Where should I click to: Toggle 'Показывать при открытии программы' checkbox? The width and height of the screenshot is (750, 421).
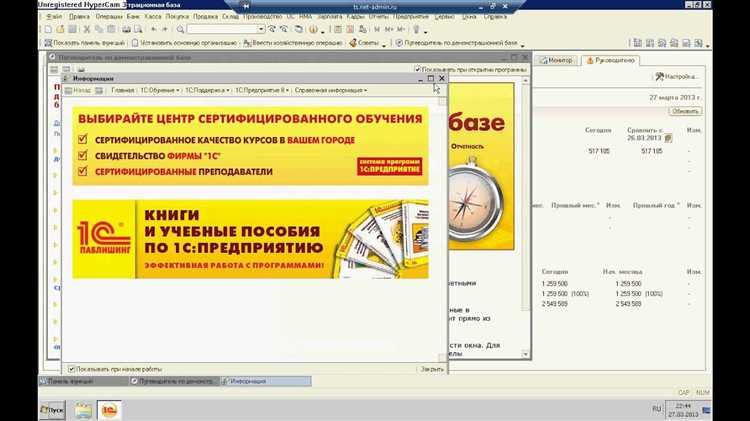418,69
